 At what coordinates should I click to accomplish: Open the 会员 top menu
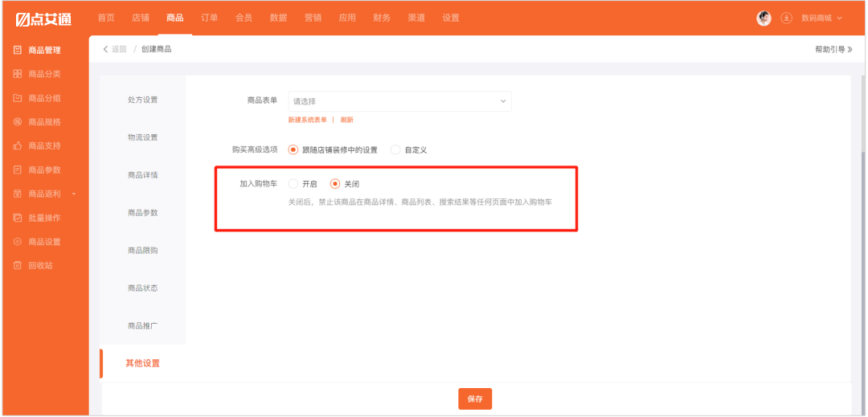pos(244,18)
